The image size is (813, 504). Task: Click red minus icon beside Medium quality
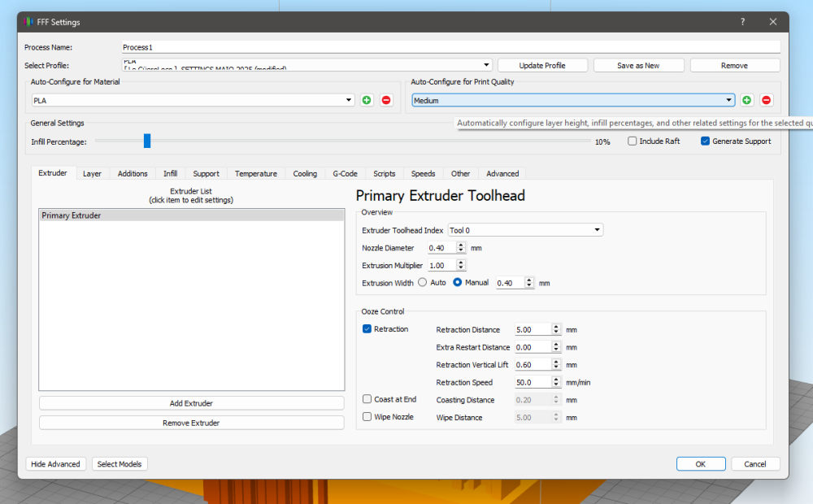pyautogui.click(x=767, y=100)
